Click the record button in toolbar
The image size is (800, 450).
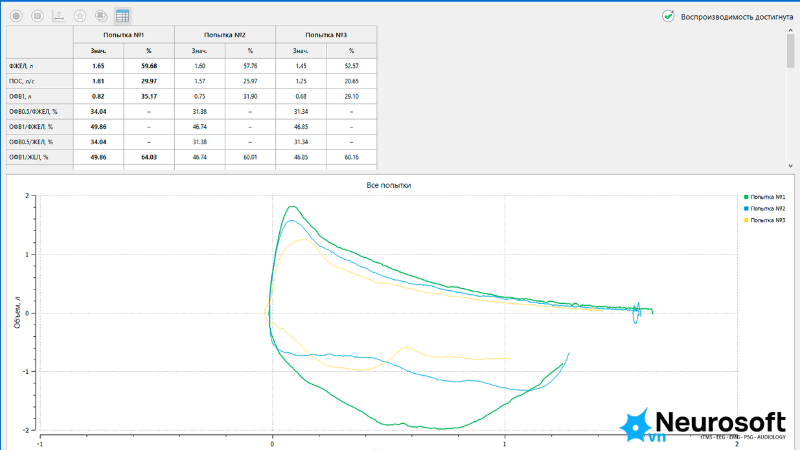click(x=16, y=16)
